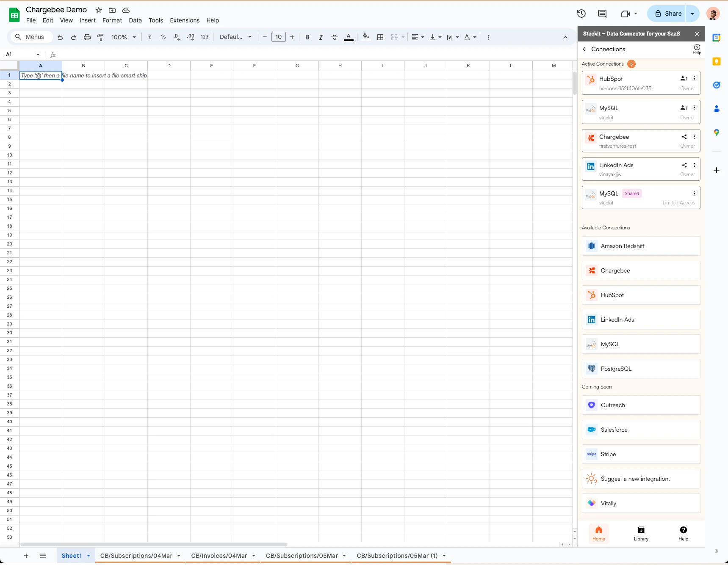
Task: Click the redo icon in toolbar
Action: click(74, 37)
